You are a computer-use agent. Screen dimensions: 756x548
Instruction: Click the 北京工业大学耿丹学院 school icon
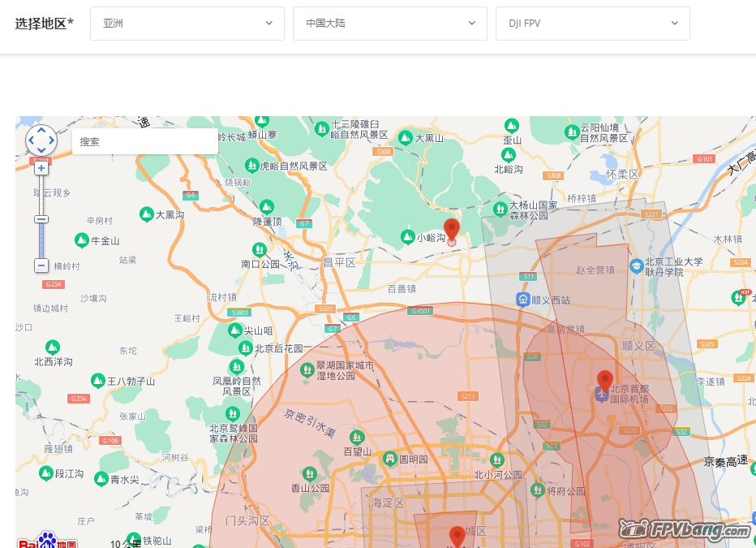tap(637, 266)
